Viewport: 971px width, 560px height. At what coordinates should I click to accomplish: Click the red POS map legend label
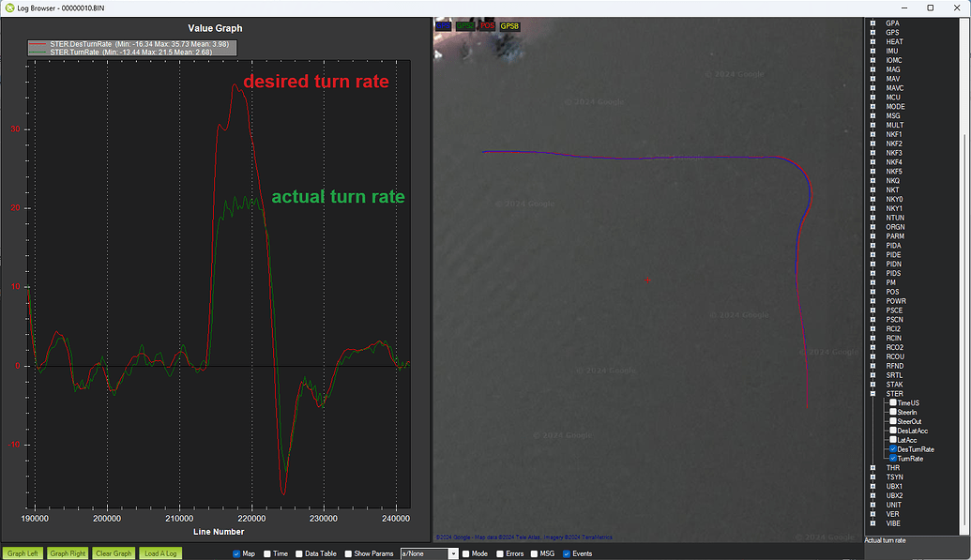coord(487,26)
